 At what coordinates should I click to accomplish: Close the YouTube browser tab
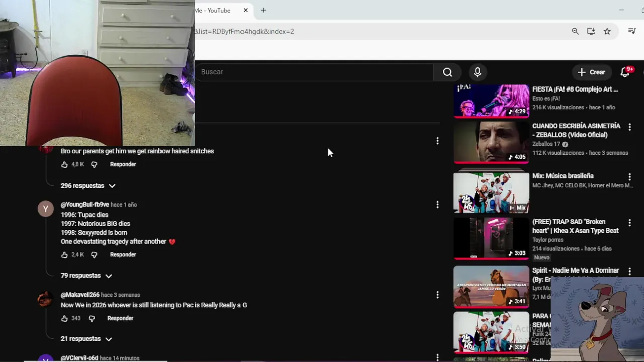point(246,10)
